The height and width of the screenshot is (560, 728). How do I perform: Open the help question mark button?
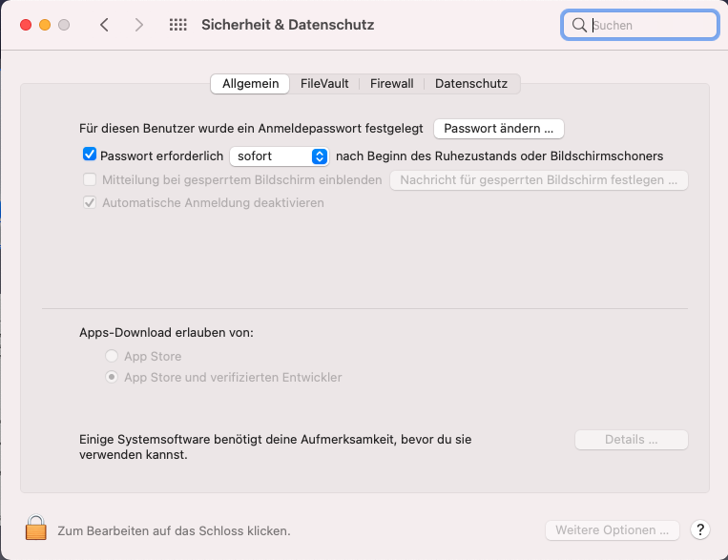(699, 529)
